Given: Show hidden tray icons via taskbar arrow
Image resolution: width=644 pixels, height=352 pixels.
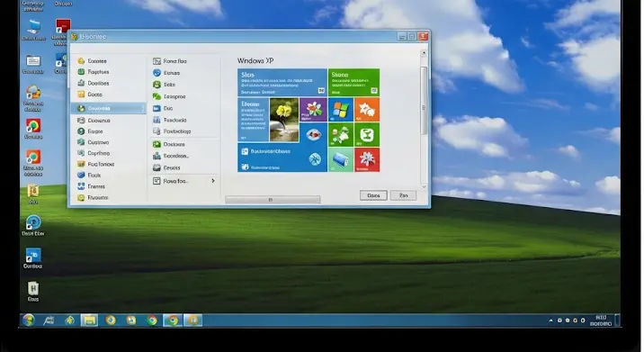Looking at the screenshot, I should tap(550, 320).
